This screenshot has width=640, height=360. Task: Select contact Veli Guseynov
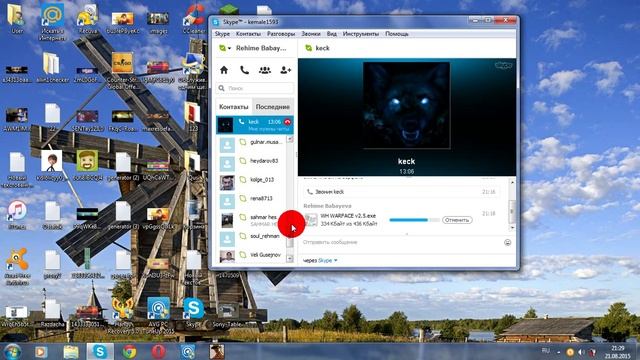coord(251,255)
